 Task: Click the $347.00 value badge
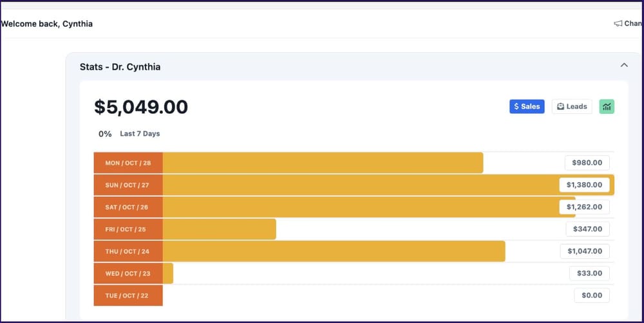pos(588,229)
